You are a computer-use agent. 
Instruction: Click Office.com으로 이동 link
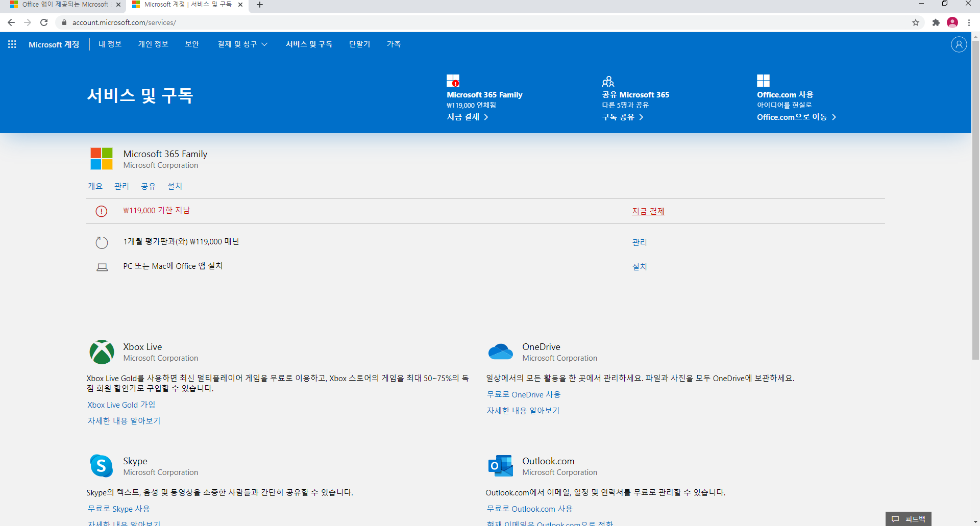[797, 117]
